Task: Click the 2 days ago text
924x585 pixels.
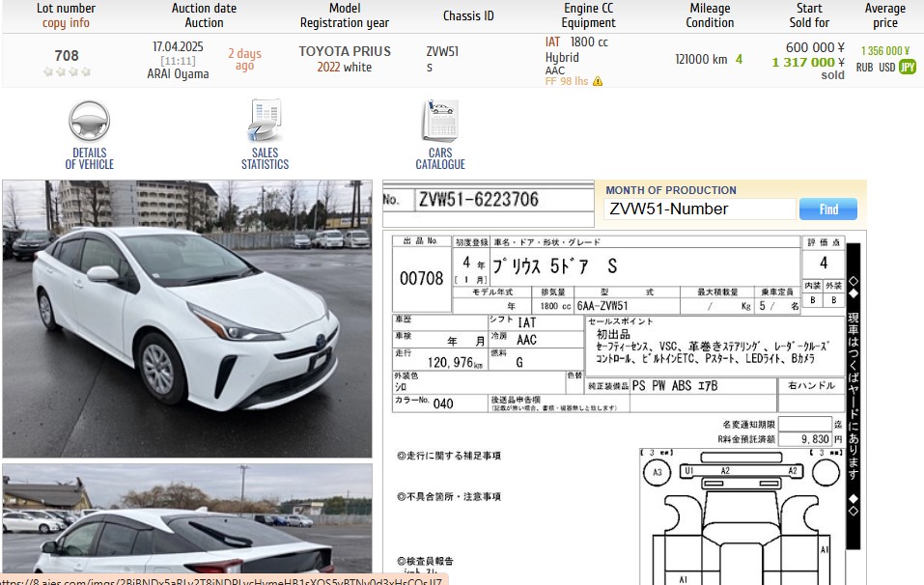Action: [x=244, y=59]
